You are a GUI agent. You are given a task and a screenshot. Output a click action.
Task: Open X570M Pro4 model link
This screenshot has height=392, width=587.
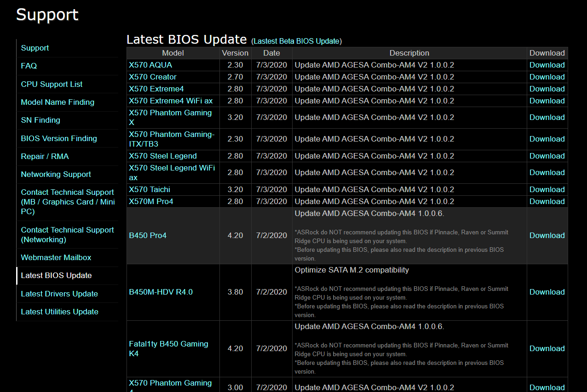point(151,201)
